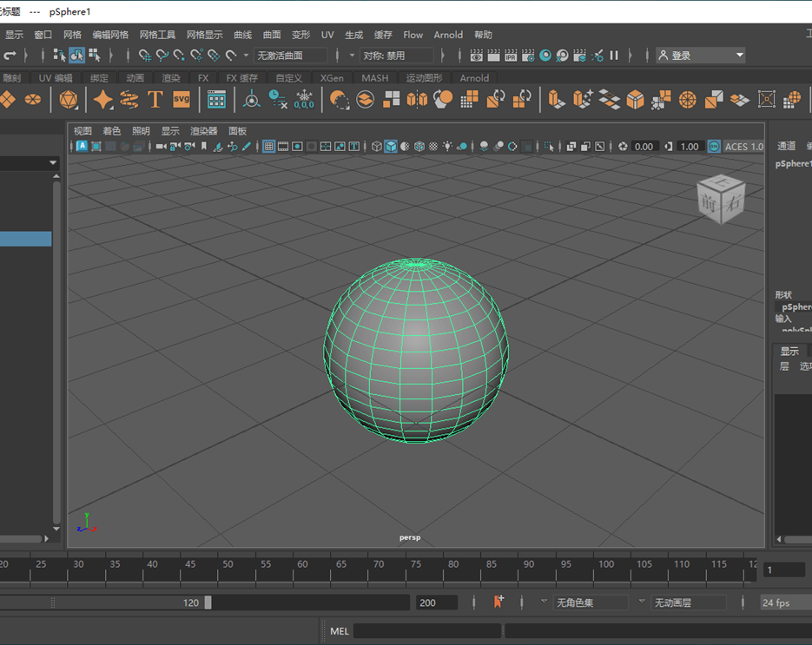Click the 通道 channel box tab
The width and height of the screenshot is (812, 645).
coord(786,146)
